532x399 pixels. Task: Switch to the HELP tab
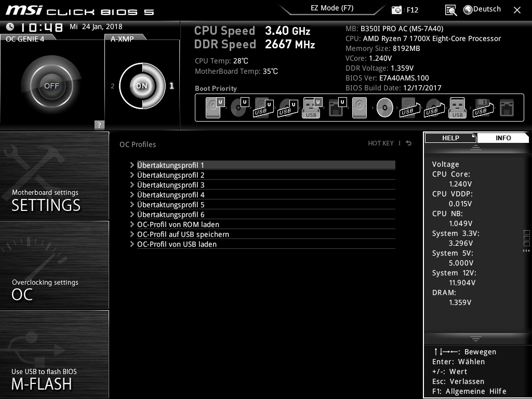pos(450,138)
